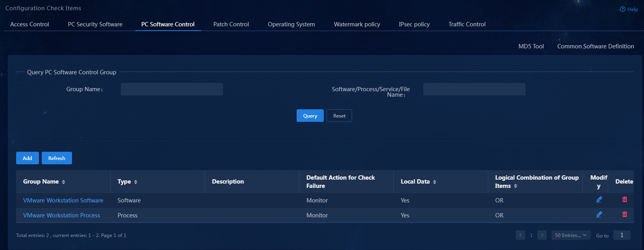
Task: Delete VMware Workstation Process group via trash icon
Action: [x=625, y=215]
